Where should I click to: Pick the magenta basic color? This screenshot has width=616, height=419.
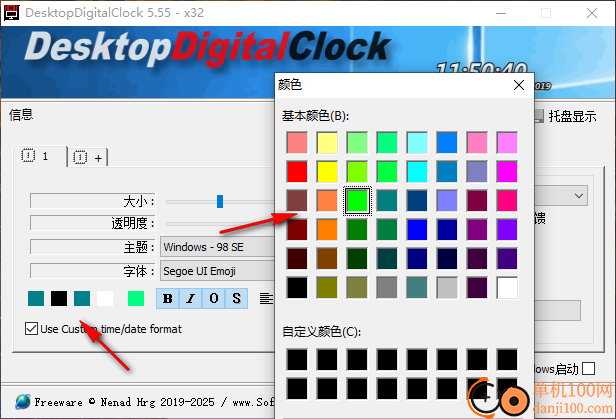pos(507,172)
